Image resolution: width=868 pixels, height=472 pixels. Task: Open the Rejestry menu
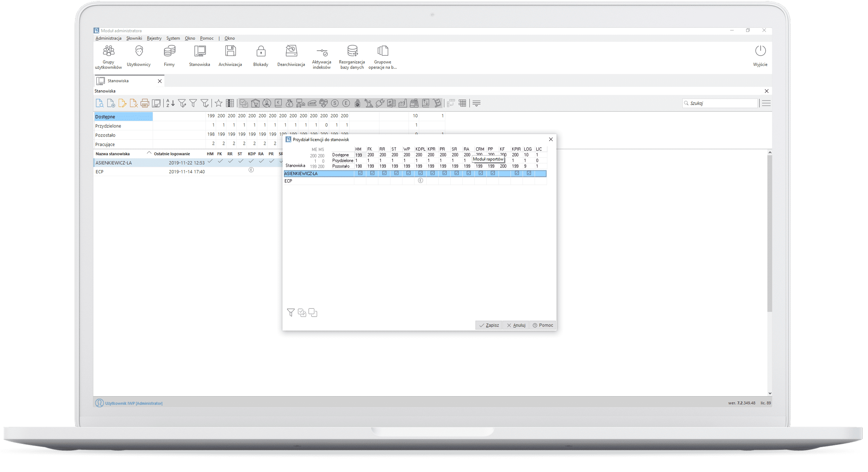154,38
